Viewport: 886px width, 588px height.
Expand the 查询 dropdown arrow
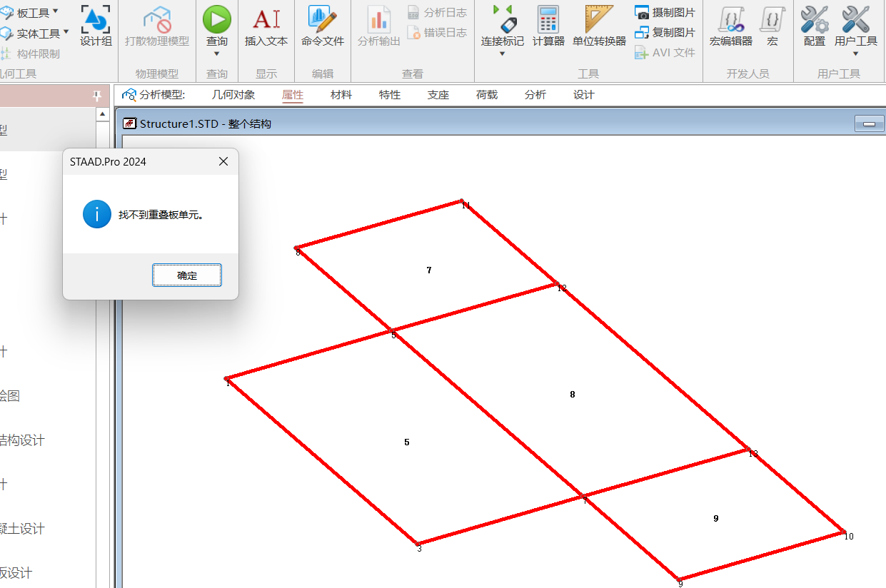tap(217, 54)
